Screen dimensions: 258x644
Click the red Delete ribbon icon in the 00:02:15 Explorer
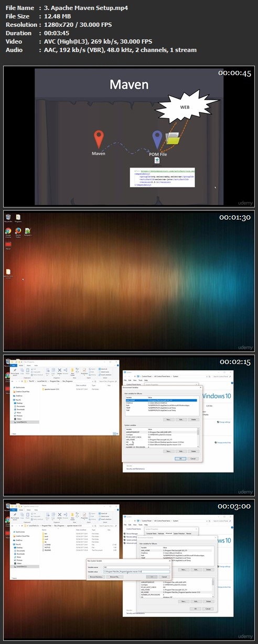tap(59, 370)
